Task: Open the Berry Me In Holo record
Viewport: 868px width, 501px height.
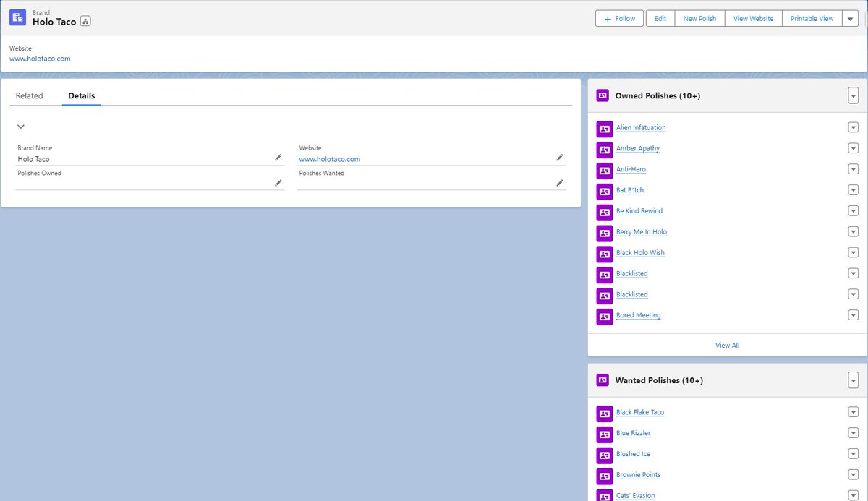Action: tap(642, 232)
